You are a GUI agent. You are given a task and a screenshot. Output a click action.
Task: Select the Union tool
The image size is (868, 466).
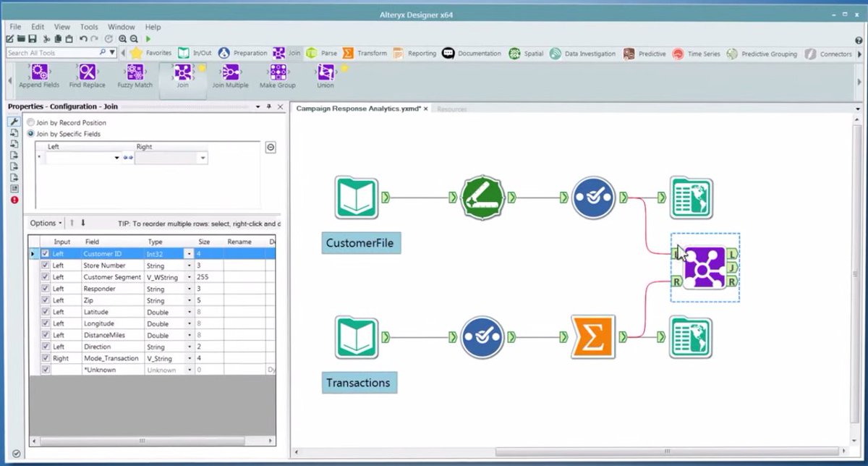coord(325,76)
